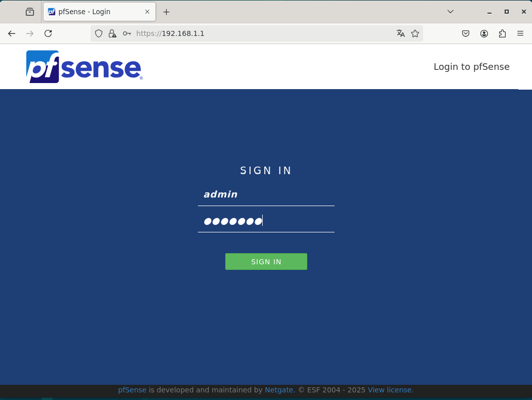
Task: Click the 'SIGN IN' heading above the form
Action: pos(266,171)
